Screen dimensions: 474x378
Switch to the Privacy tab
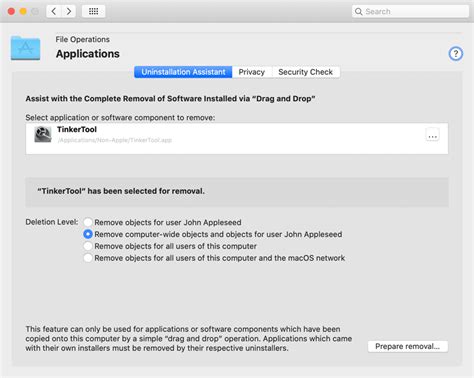[252, 72]
